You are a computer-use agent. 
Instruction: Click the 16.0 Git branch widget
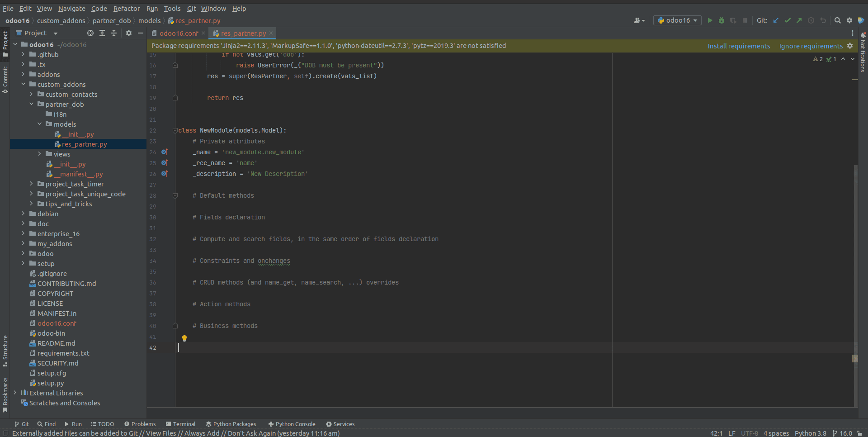tap(842, 433)
